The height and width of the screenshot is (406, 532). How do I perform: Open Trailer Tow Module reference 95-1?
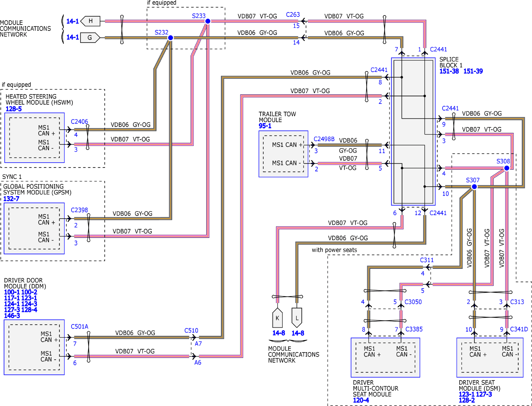coord(265,126)
